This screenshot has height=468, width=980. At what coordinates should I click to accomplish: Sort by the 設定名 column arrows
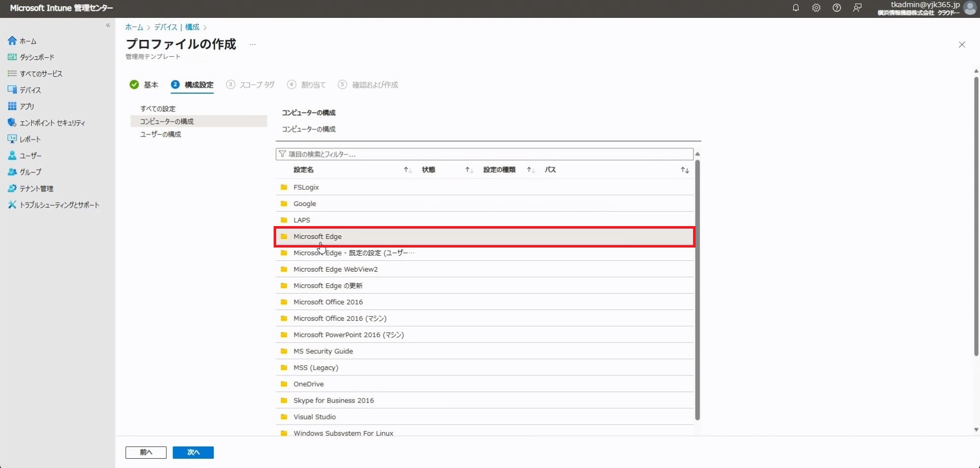click(x=408, y=170)
